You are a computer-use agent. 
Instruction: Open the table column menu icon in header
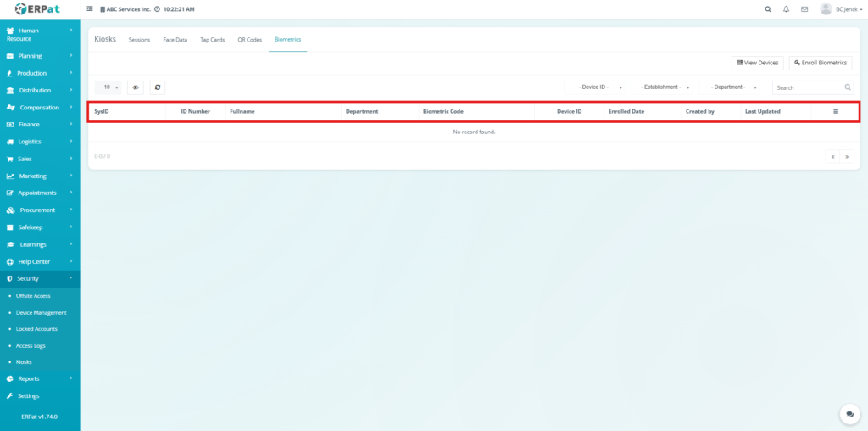(x=835, y=112)
